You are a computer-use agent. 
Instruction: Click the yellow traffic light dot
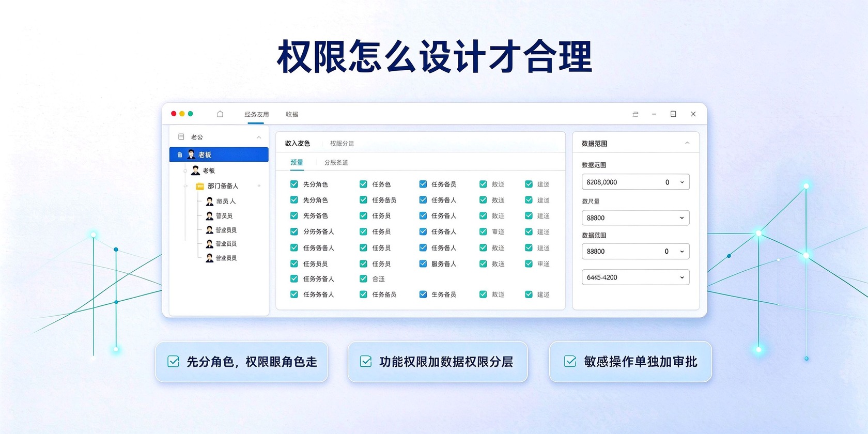click(x=182, y=114)
